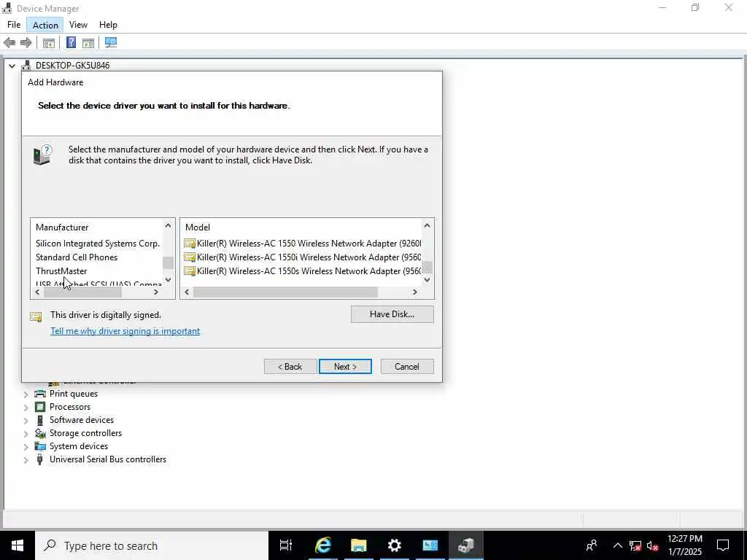Open Settings gear on taskbar
Screen dimensions: 747x560
(395, 545)
